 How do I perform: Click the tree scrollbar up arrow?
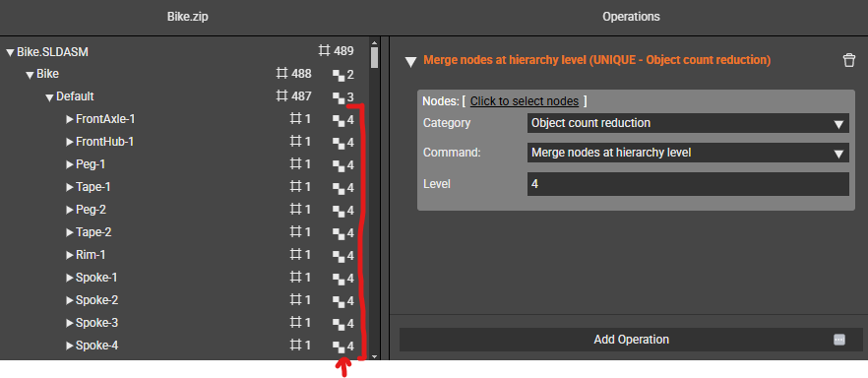click(374, 42)
